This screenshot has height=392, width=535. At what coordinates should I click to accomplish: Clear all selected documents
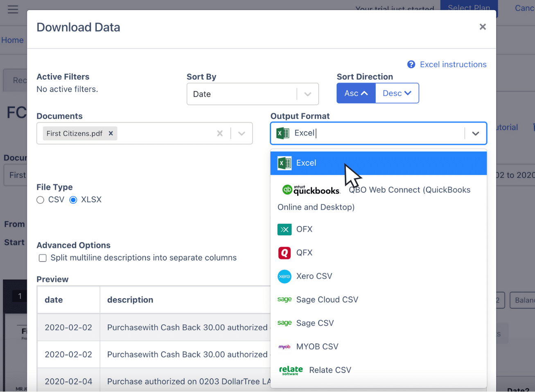coord(220,133)
